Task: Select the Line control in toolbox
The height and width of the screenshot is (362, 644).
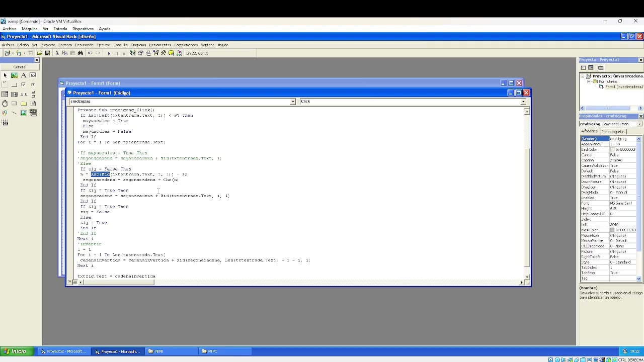Action: tap(14, 113)
